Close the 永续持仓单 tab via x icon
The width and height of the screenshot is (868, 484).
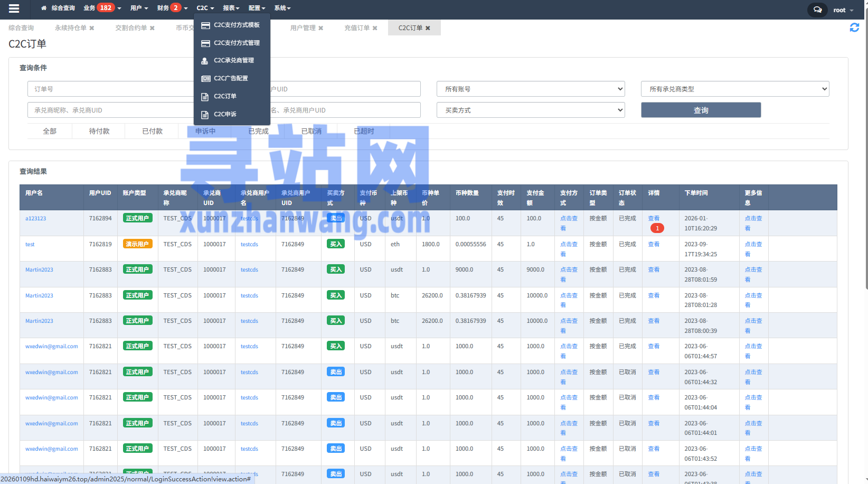pos(92,28)
